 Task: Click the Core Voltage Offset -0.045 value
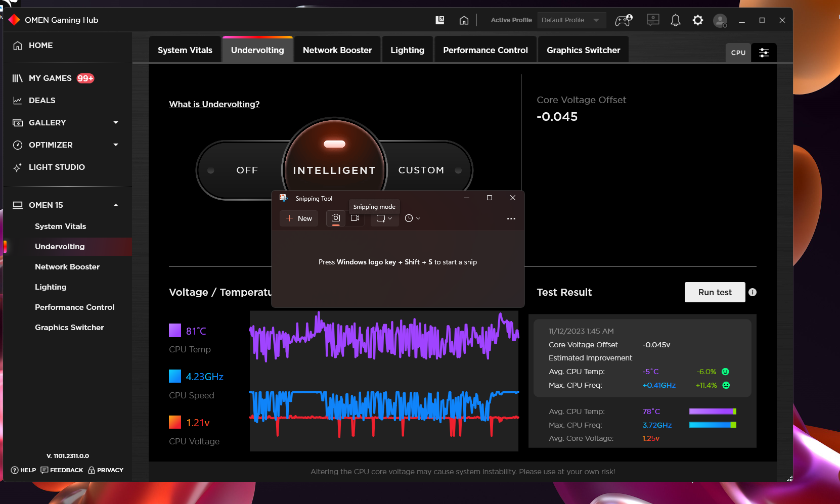[557, 117]
